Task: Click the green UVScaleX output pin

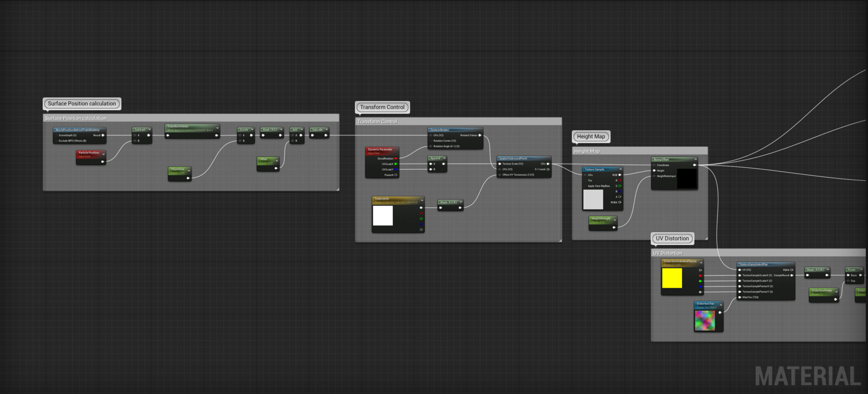Action: [396, 164]
